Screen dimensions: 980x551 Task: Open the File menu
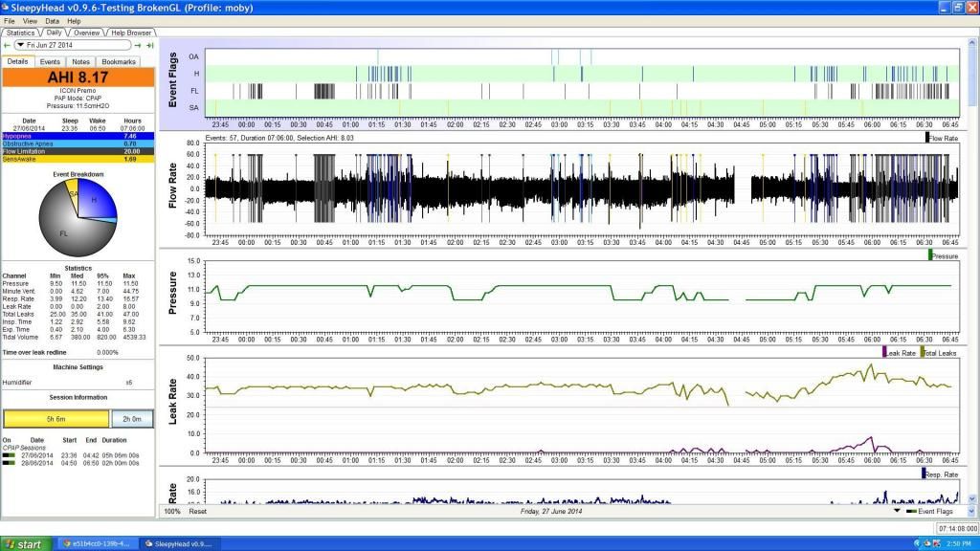10,21
